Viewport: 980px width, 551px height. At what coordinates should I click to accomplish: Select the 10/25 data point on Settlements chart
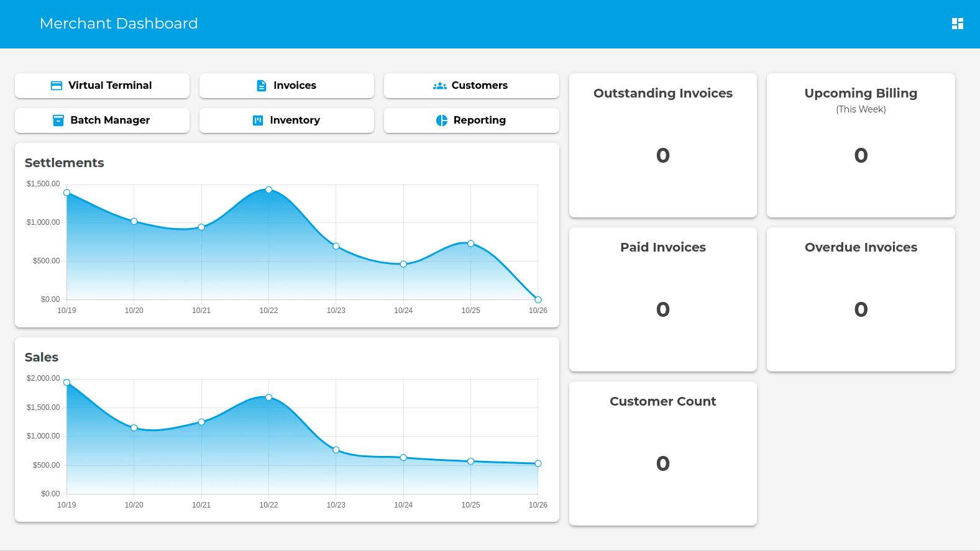pos(470,244)
